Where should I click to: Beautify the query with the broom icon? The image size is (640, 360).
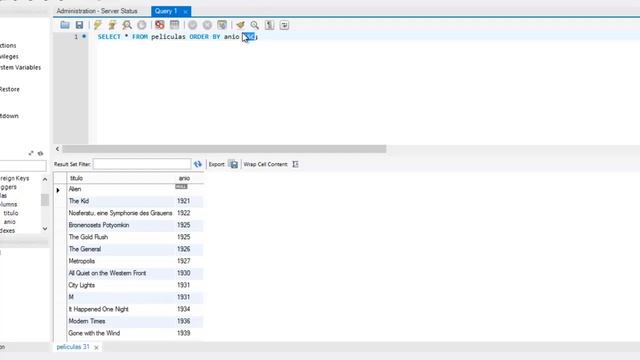[240, 25]
